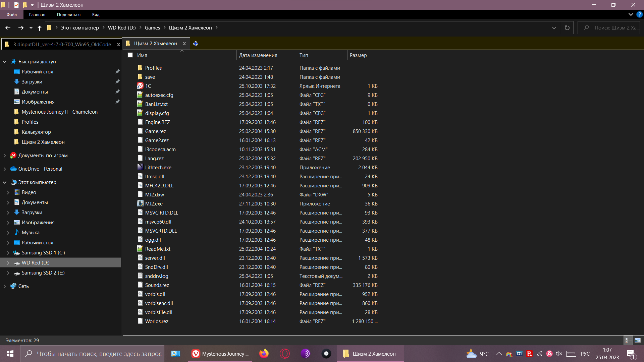Click the Back navigation arrow
Image resolution: width=644 pixels, height=362 pixels.
pos(8,28)
